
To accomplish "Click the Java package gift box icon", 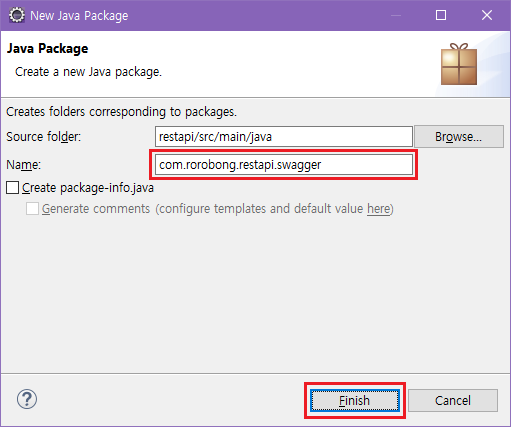I will point(459,64).
